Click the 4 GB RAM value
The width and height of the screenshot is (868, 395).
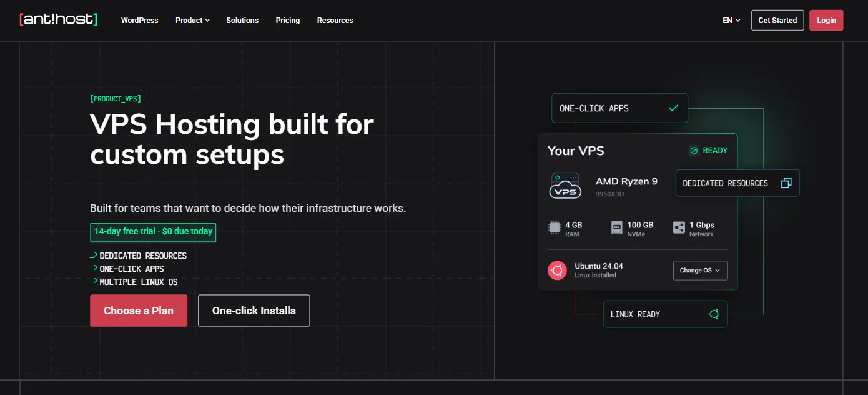(573, 225)
